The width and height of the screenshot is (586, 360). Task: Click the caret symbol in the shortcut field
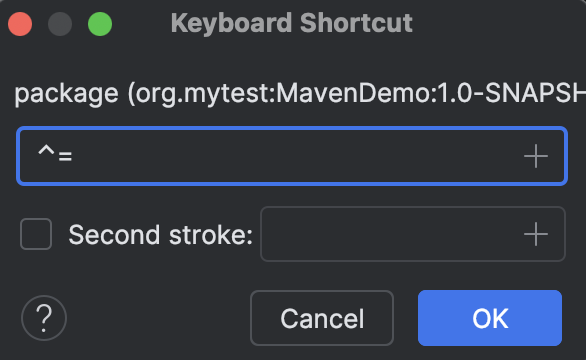(x=46, y=150)
